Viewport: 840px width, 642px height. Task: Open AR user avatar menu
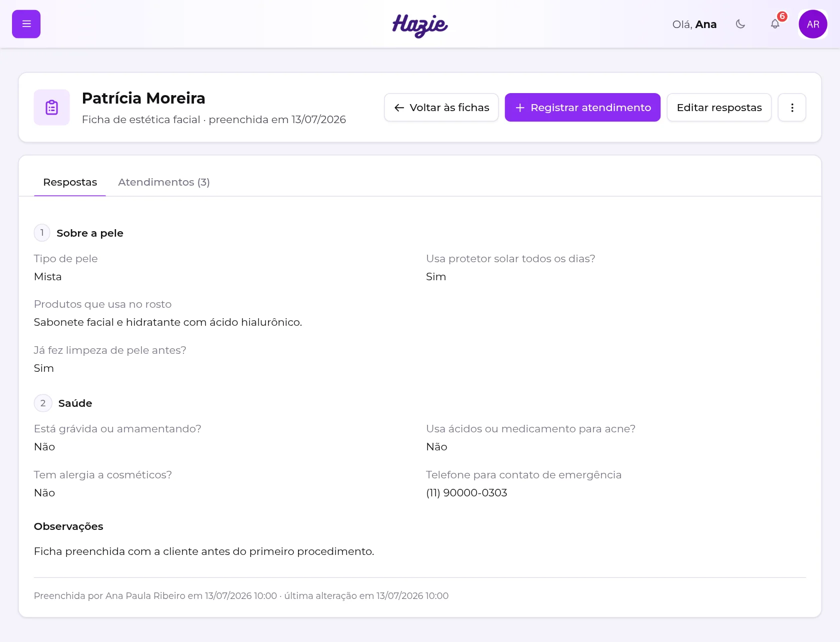pyautogui.click(x=813, y=24)
